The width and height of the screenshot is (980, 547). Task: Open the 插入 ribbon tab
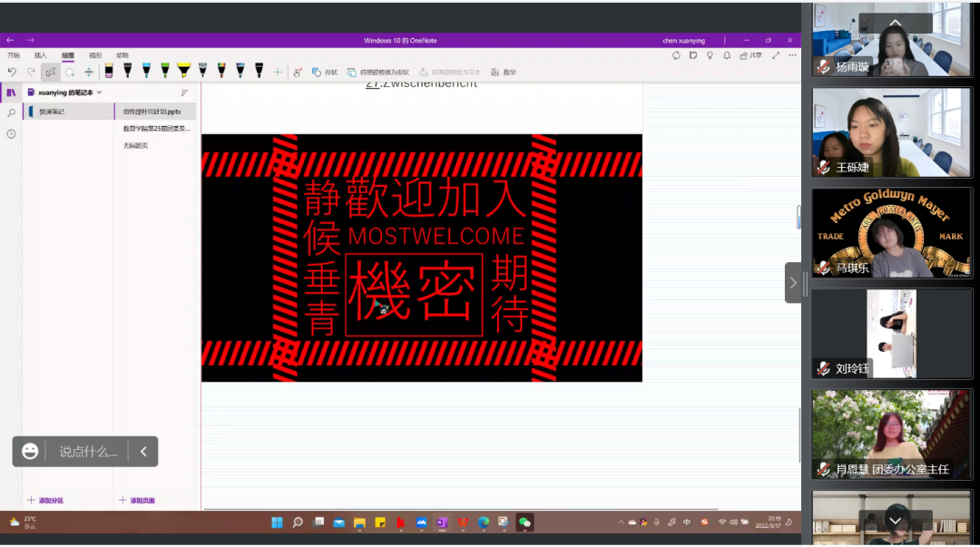40,55
